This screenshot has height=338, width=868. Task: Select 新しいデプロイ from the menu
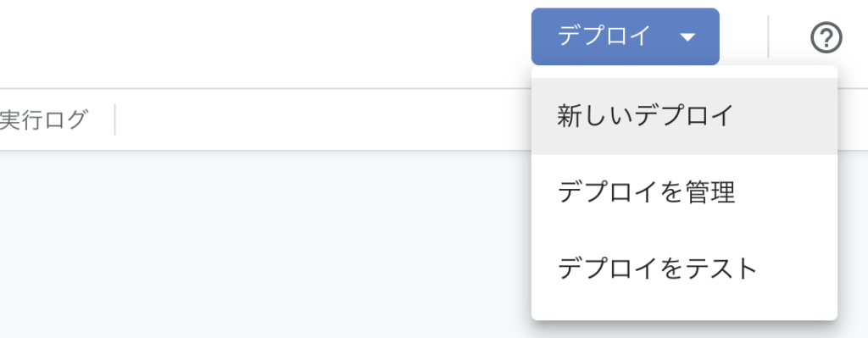684,116
